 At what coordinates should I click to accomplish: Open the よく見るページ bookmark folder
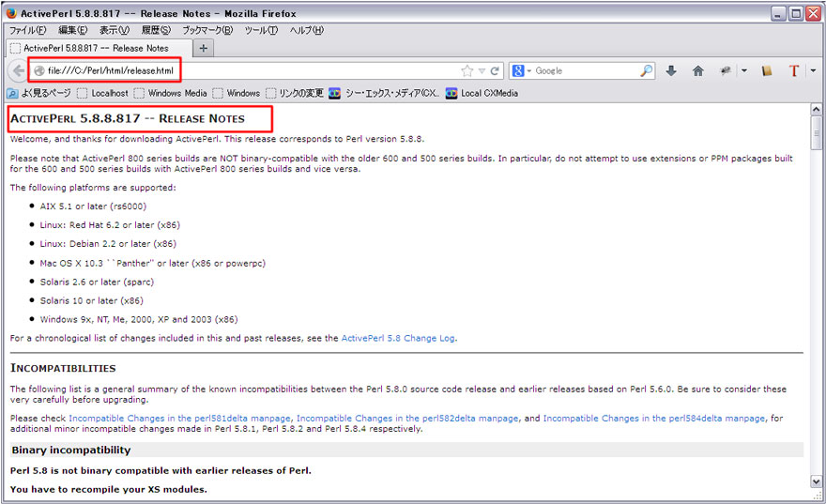pyautogui.click(x=39, y=93)
